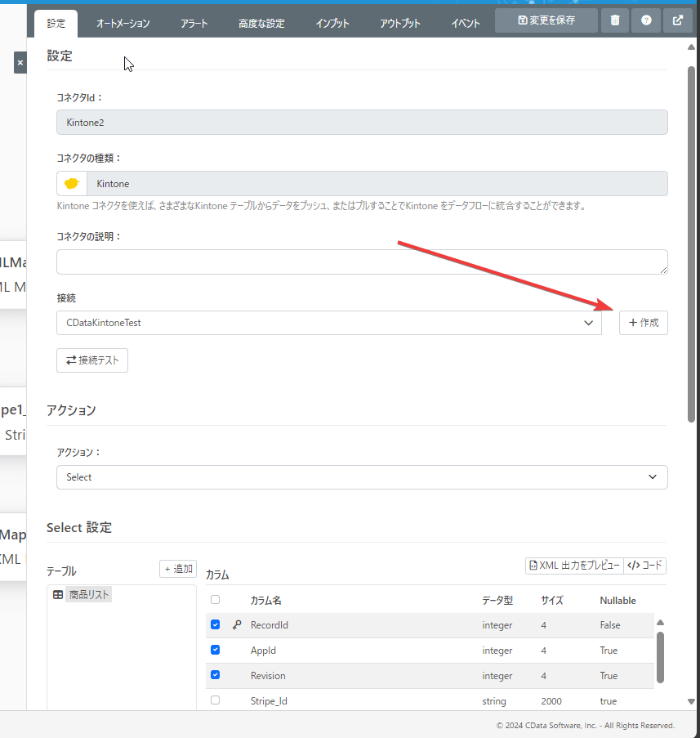This screenshot has height=738, width=700.
Task: Run the 接続テスト connection test
Action: [92, 360]
